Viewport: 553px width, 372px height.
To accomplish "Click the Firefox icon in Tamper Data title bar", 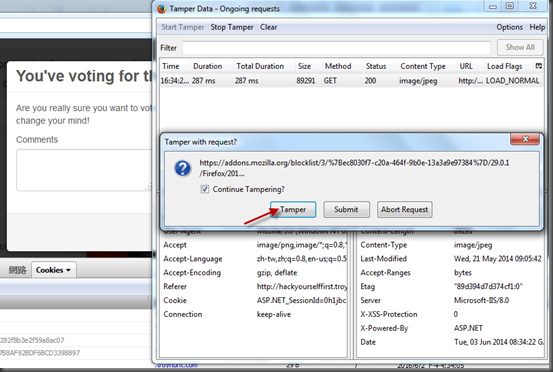I will (162, 9).
